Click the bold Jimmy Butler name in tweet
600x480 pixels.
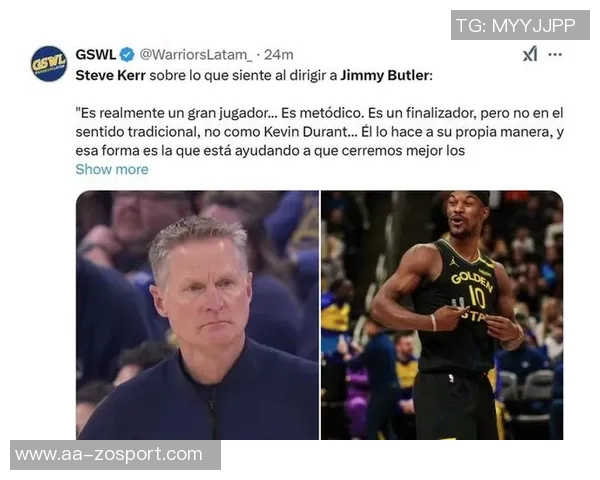click(x=384, y=75)
